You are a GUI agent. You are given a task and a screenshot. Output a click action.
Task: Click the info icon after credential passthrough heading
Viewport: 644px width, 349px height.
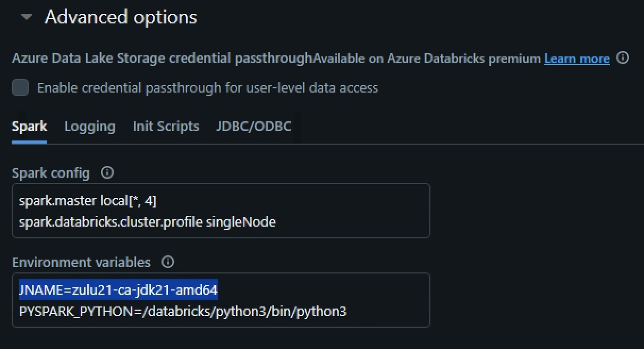pyautogui.click(x=623, y=57)
